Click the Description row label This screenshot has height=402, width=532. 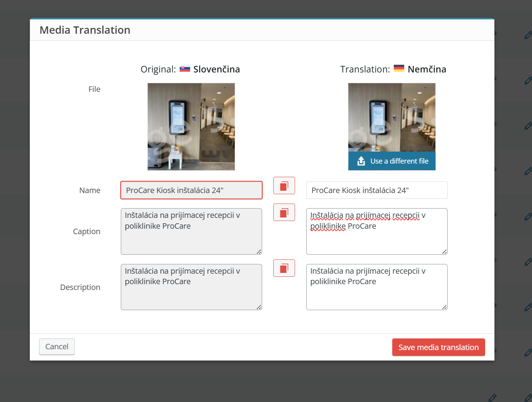(x=80, y=287)
